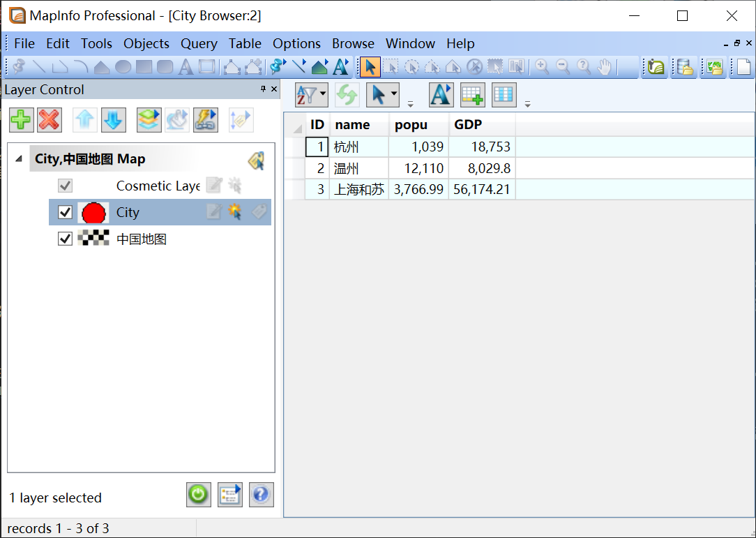The height and width of the screenshot is (538, 756).
Task: Click the name column header
Action: pyautogui.click(x=359, y=124)
